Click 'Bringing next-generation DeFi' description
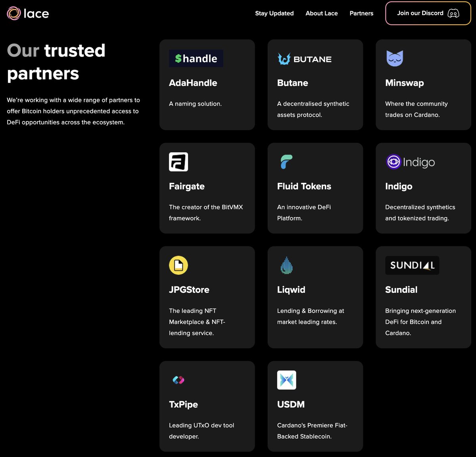The image size is (476, 457). pyautogui.click(x=420, y=322)
